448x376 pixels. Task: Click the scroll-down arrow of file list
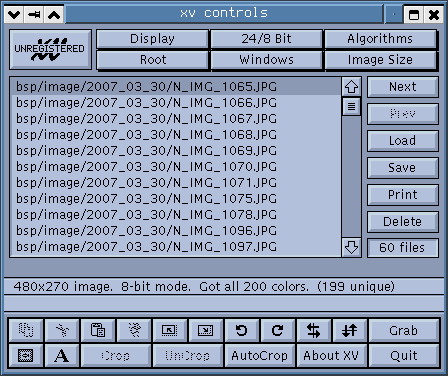[x=351, y=247]
